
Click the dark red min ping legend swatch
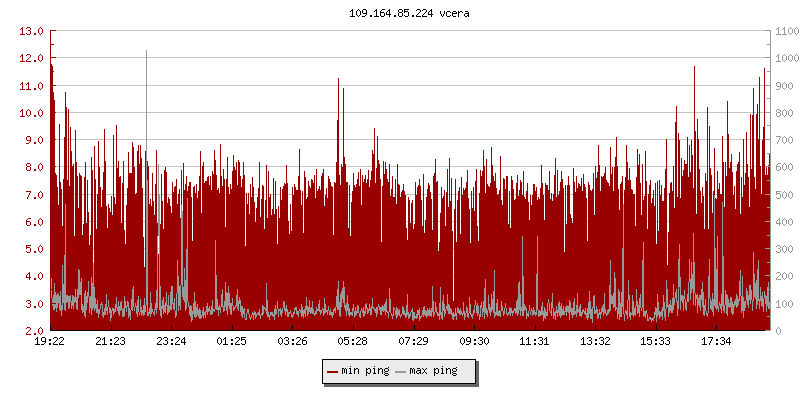click(332, 371)
